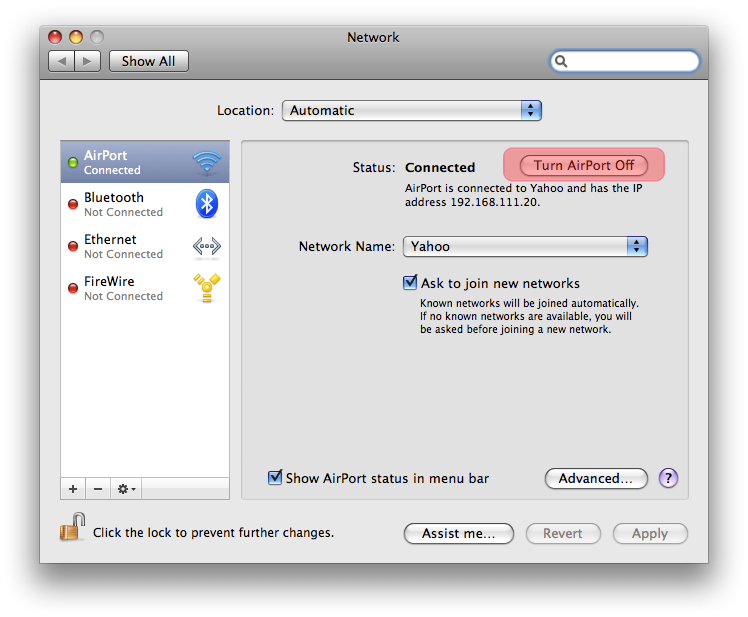Click the Network window title
Viewport: 748px width, 617px height.
click(x=373, y=37)
